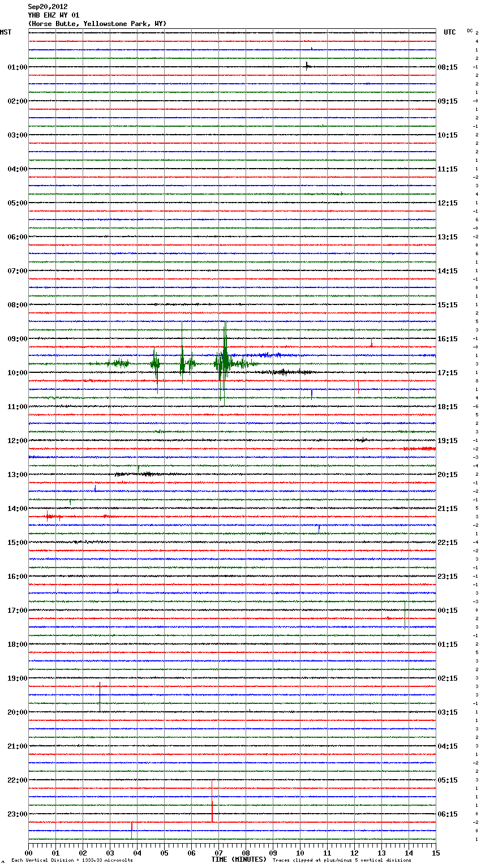Click the 21:15 UTC time label
Screen dimensions: 481x868
coord(448,509)
